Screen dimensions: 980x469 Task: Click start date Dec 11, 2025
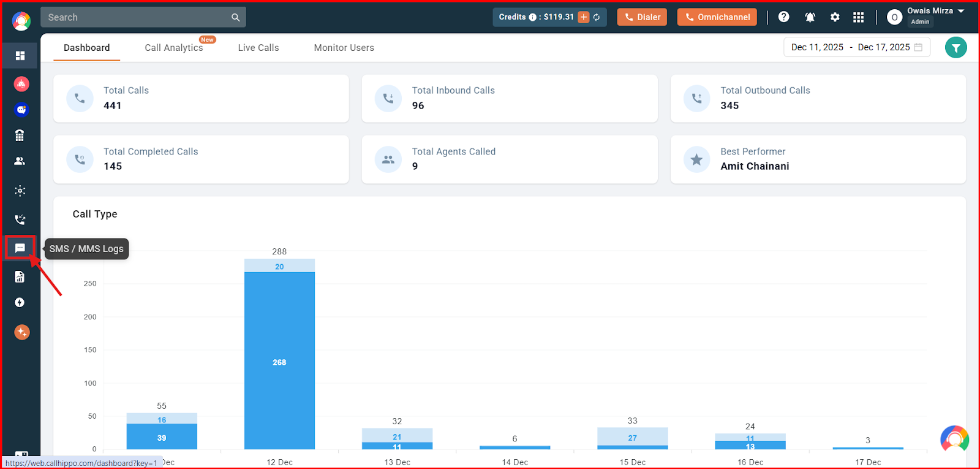[x=817, y=47]
